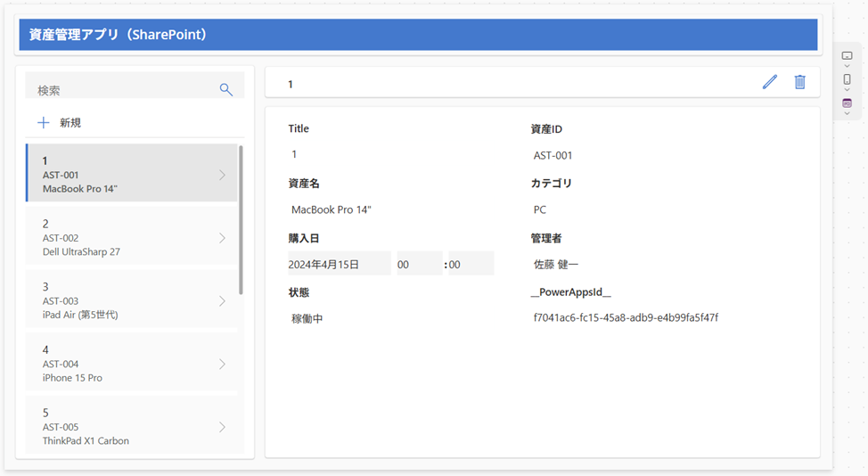Click the 管理者 field label
Screen dimensions: 868x476
pos(545,238)
